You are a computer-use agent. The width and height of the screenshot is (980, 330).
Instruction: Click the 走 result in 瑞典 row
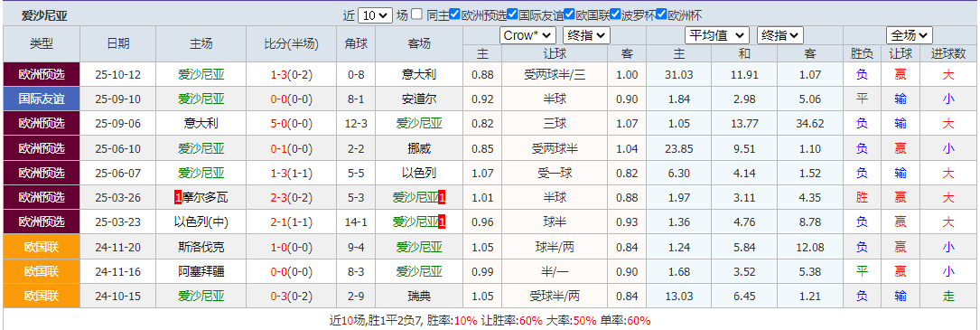click(948, 296)
